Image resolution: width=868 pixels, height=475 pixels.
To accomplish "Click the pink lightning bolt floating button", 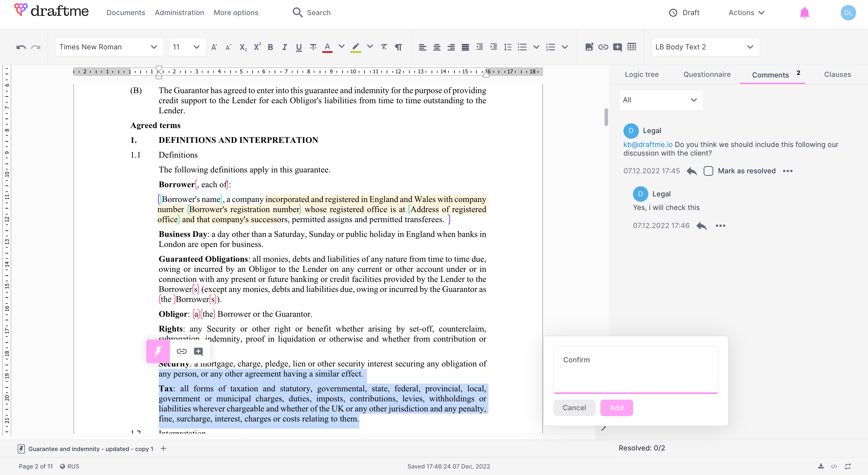I will pos(158,351).
